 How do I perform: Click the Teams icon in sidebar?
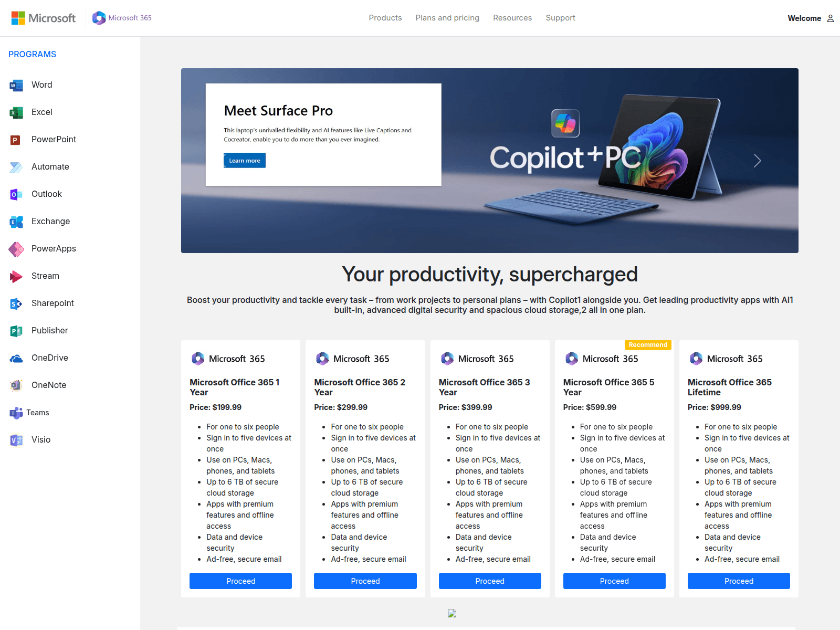click(16, 413)
